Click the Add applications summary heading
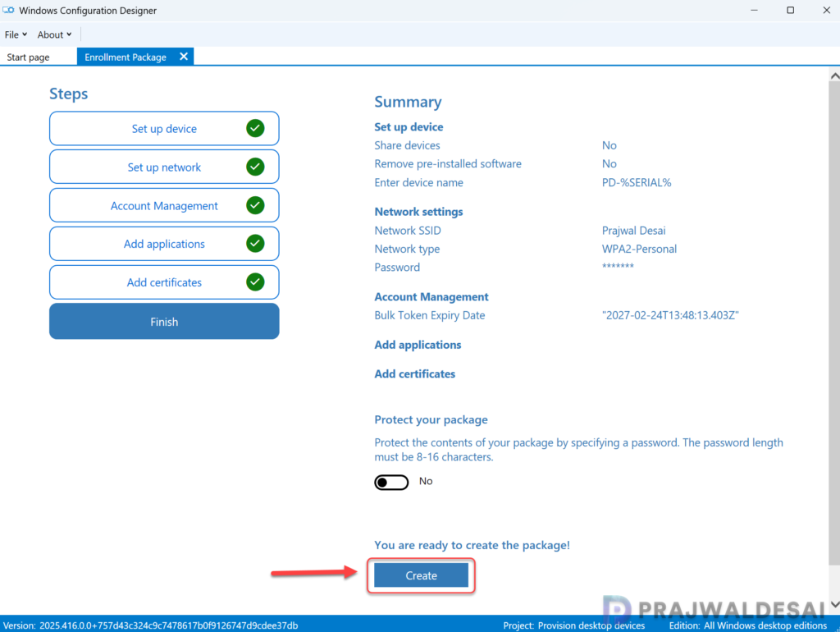Viewport: 840px width, 632px height. coord(418,345)
